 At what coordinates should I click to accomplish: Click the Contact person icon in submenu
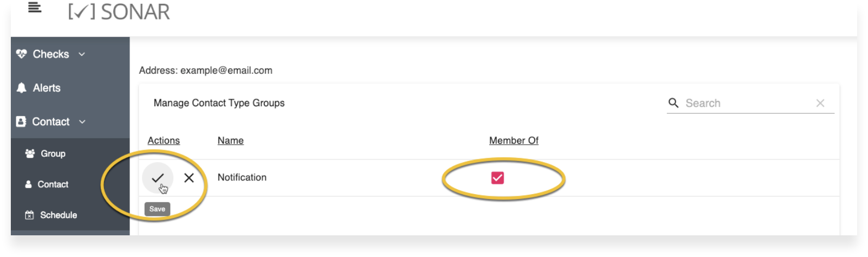pyautogui.click(x=28, y=184)
